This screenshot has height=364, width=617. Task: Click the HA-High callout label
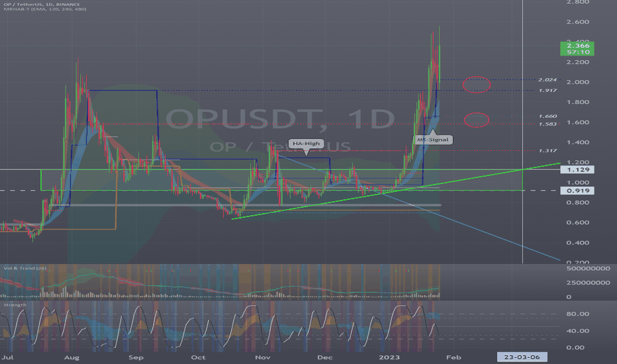(306, 144)
